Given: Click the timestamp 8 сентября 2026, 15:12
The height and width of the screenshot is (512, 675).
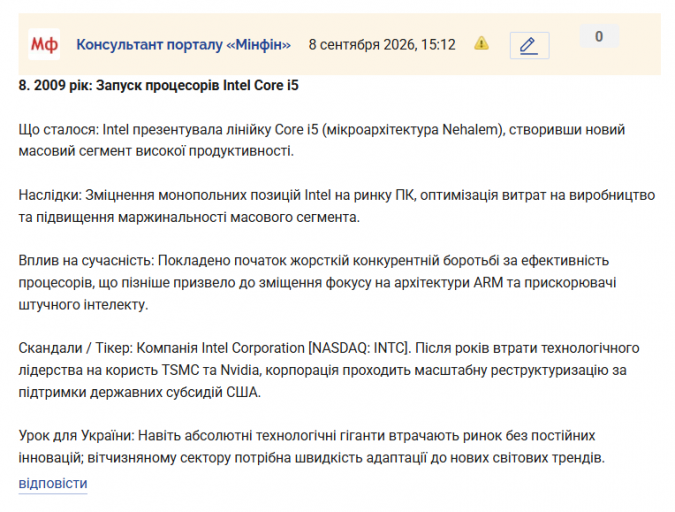Looking at the screenshot, I should pos(382,45).
